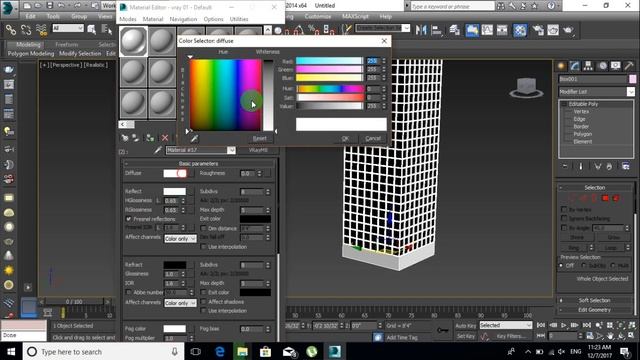Enable Abbe number checkbox
Image resolution: width=640 pixels, height=360 pixels.
129,292
